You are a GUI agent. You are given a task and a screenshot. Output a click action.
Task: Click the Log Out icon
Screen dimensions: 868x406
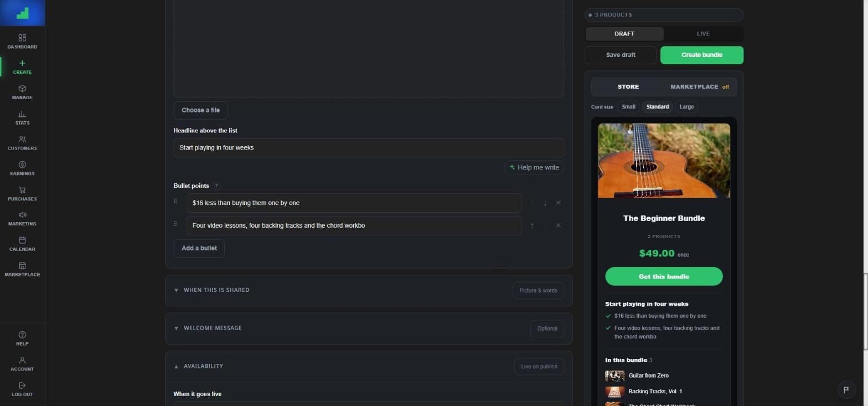pyautogui.click(x=22, y=386)
